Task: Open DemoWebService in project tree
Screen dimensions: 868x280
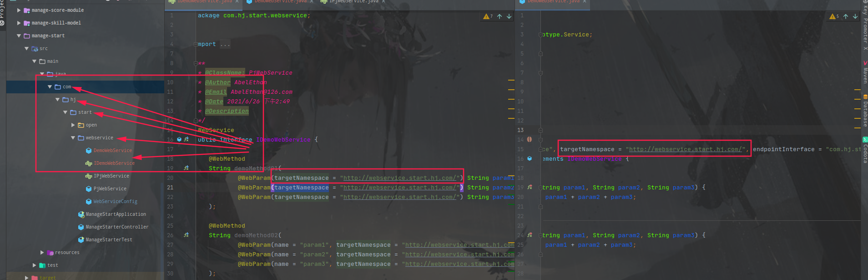Action: [x=113, y=150]
